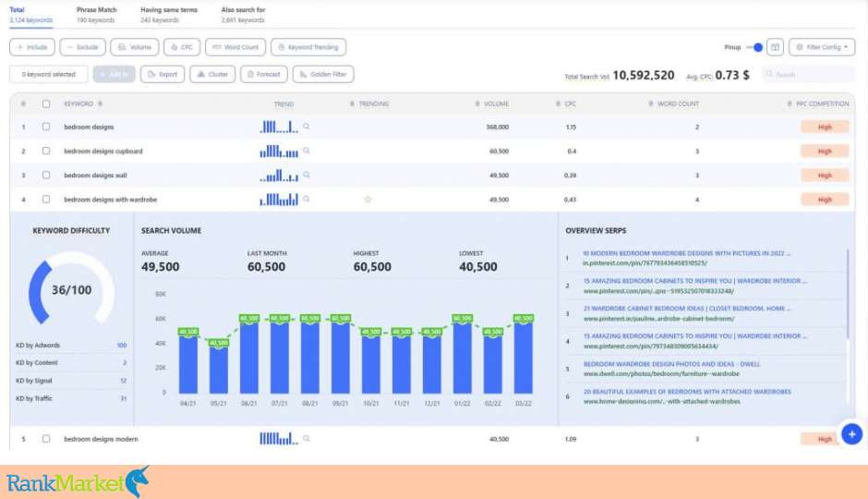Click High PPC badge for bedroom designs
The image size is (868, 499).
point(825,127)
